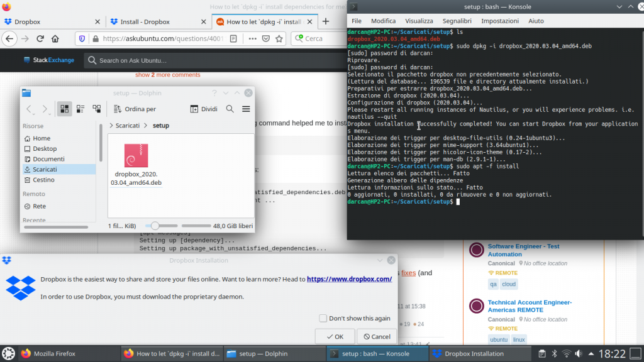
Task: Close the Install - Dropbox tab
Action: click(x=203, y=22)
